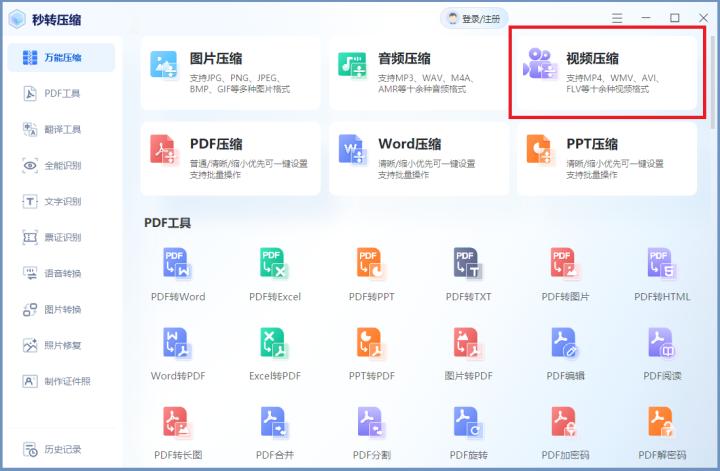Switch to 文字识别 sidebar tab
This screenshot has width=720, height=471.
(x=61, y=202)
